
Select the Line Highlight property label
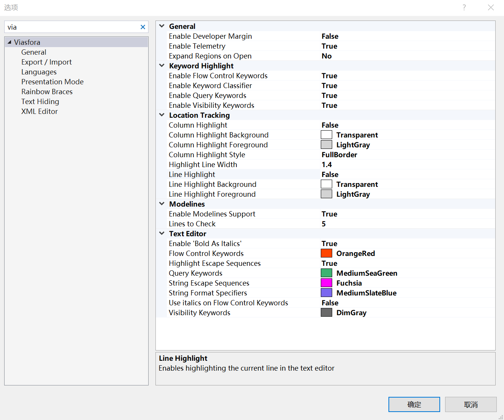192,174
